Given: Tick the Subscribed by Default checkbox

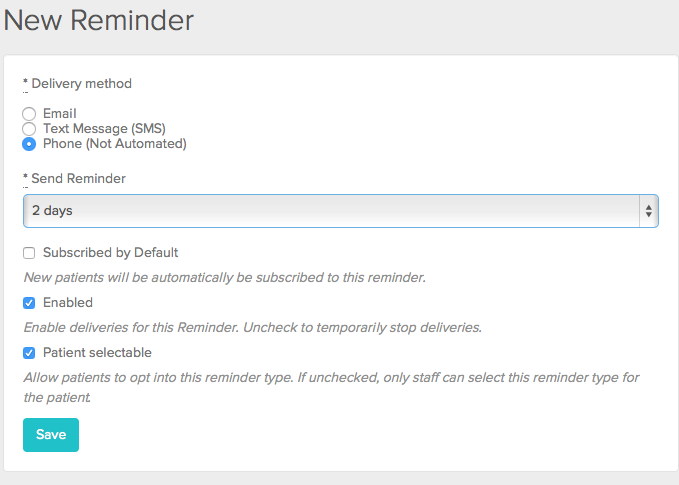Looking at the screenshot, I should (x=29, y=253).
